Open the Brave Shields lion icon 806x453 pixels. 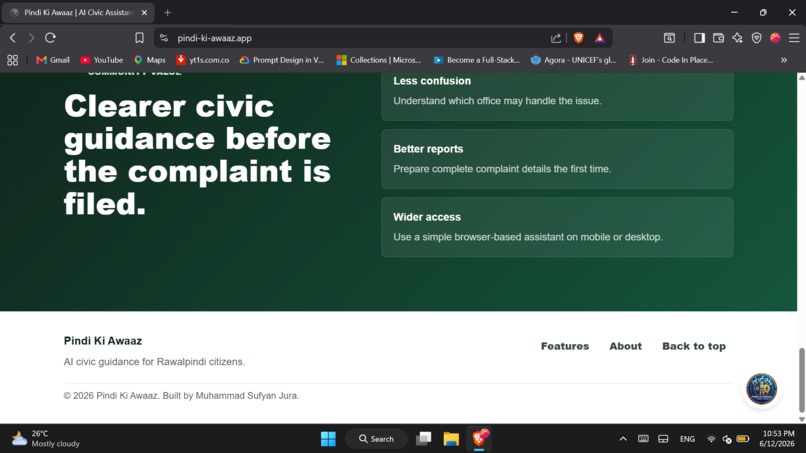[x=578, y=38]
